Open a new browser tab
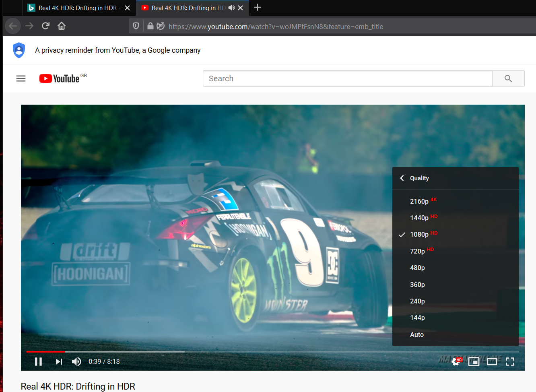This screenshot has width=536, height=392. 258,8
